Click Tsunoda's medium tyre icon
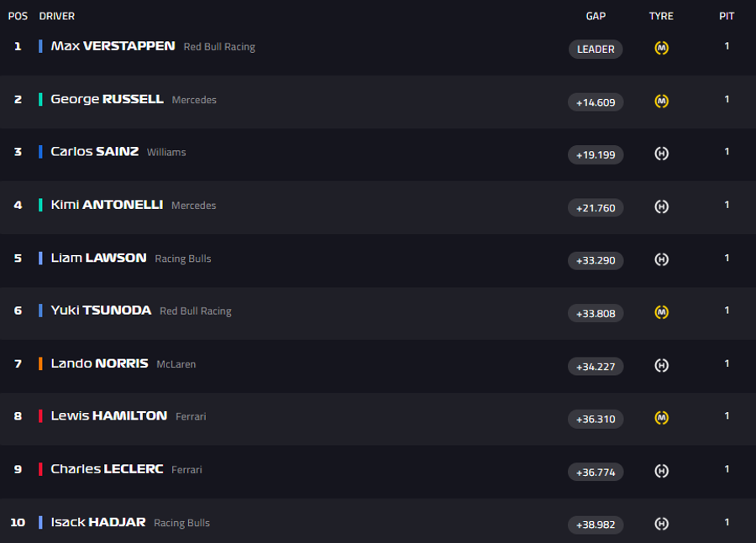This screenshot has width=756, height=543. coord(661,312)
